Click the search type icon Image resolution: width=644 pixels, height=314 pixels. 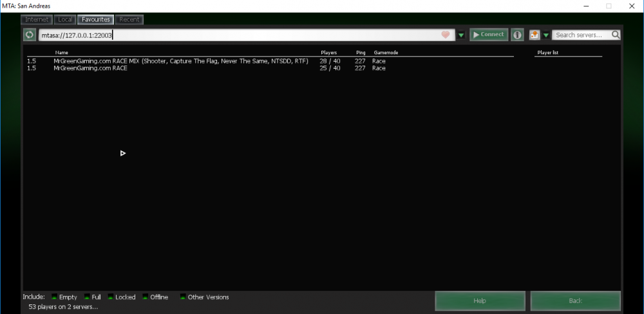[x=535, y=35]
